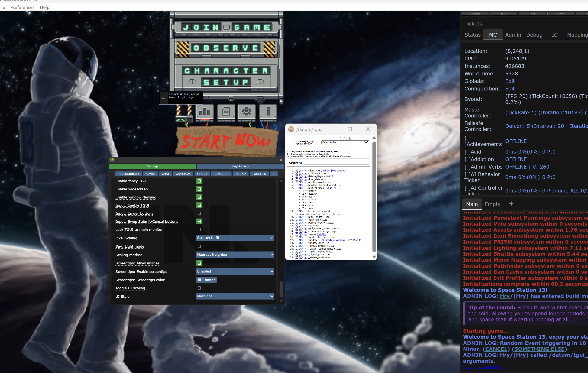This screenshot has width=588, height=373.
Task: Click (M) mass modify link for datum_flags
Action: click(x=306, y=176)
